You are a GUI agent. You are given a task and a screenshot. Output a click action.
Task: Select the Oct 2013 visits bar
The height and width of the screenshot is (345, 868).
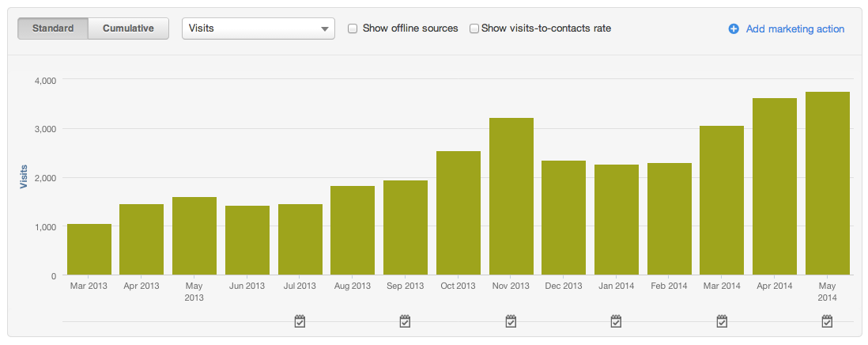point(458,213)
